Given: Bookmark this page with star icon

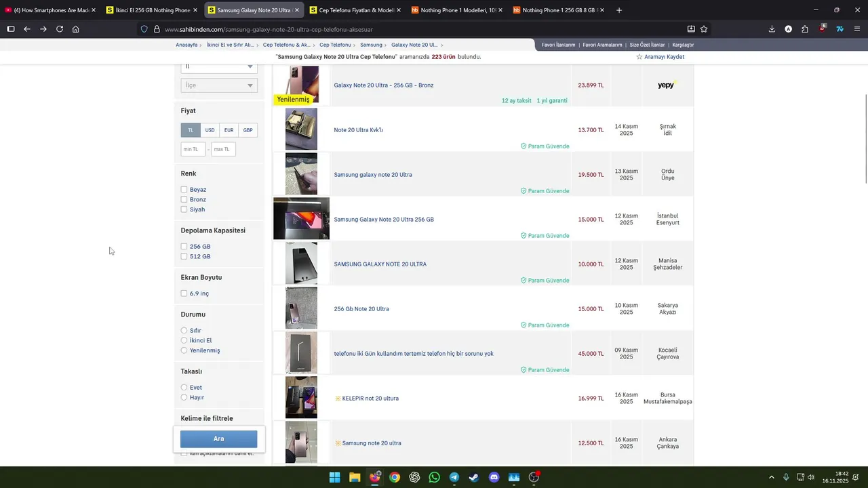Looking at the screenshot, I should coord(704,29).
